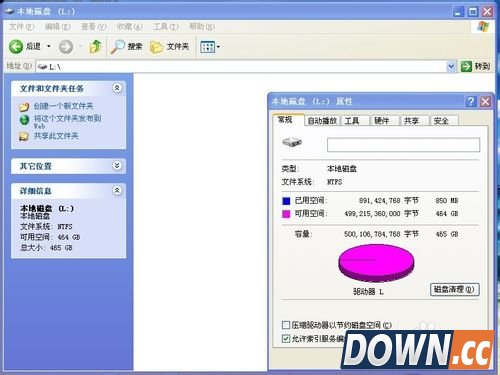Collapse the Details panel
The width and height of the screenshot is (500, 375).
(x=117, y=190)
